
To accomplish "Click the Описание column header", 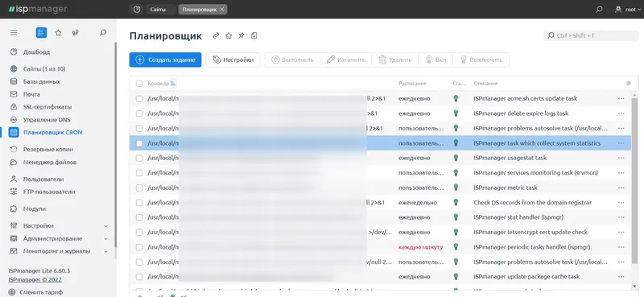I will pyautogui.click(x=485, y=84).
